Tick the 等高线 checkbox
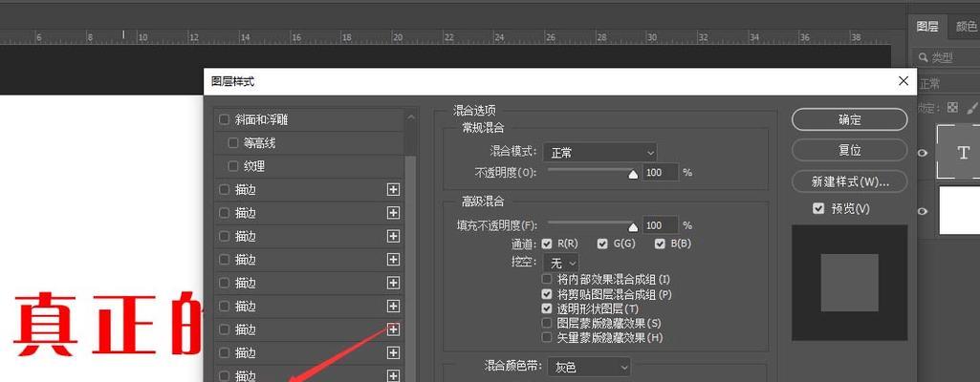This screenshot has width=980, height=382. pos(233,143)
